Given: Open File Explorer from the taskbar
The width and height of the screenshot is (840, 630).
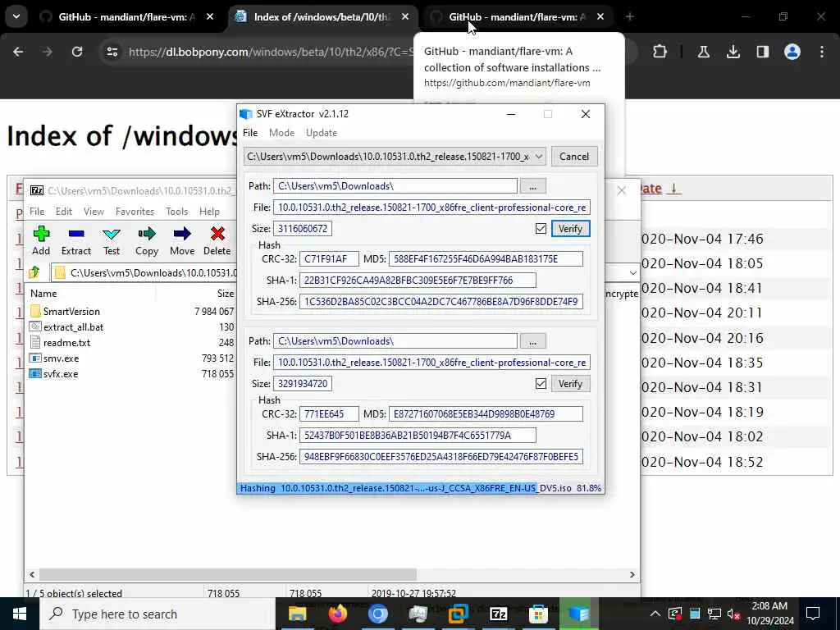Looking at the screenshot, I should coord(297,614).
